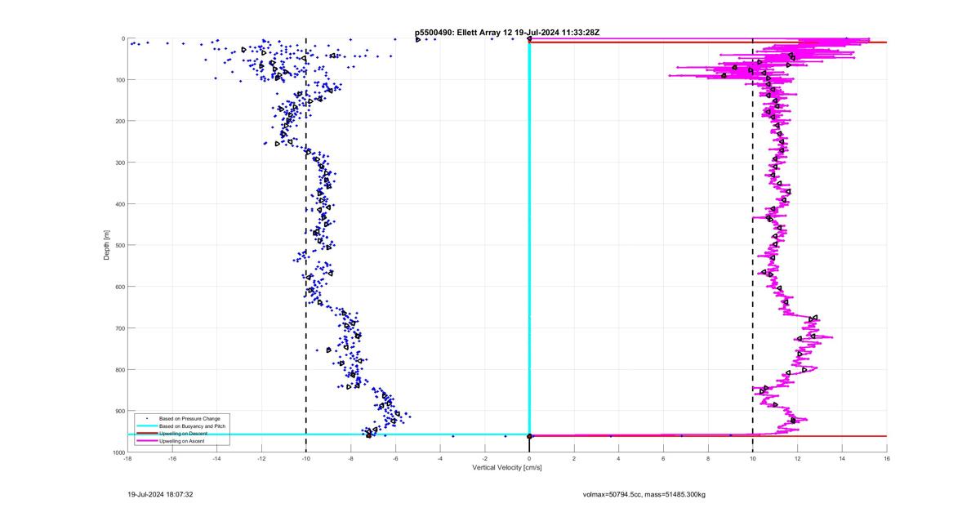Click the depth tick label '100'
Image resolution: width=980 pixels, height=508 pixels.
tap(119, 80)
